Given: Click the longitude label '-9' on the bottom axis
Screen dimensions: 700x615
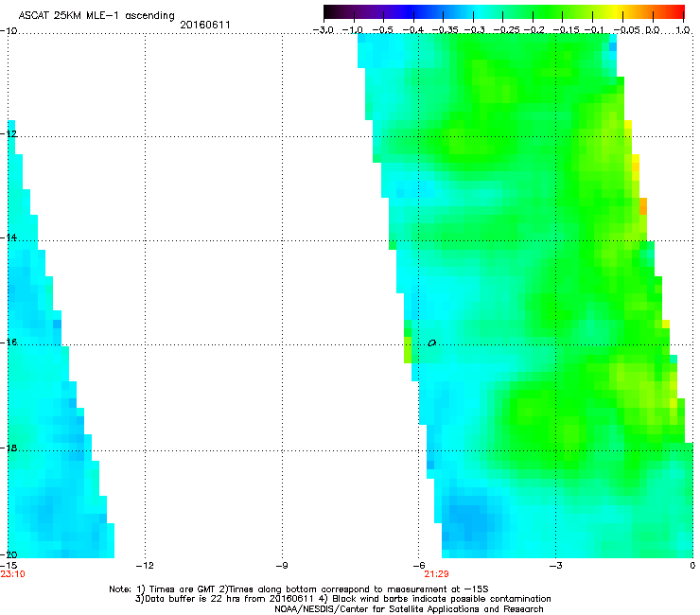Looking at the screenshot, I should (x=282, y=566).
